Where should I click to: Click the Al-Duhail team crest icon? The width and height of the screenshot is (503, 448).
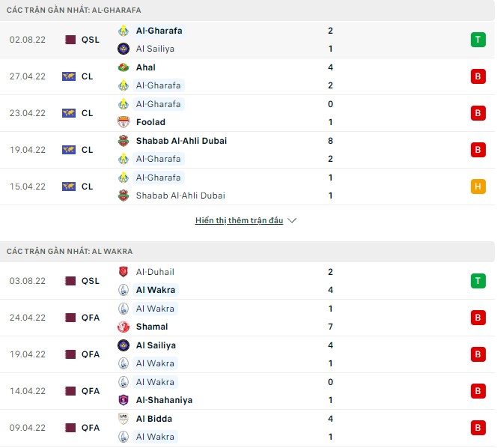[x=124, y=272]
